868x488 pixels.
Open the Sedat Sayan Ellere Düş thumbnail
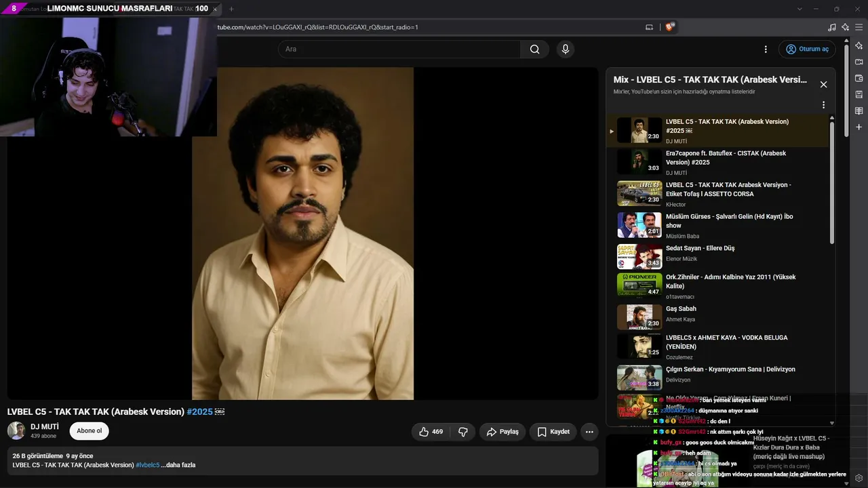(639, 256)
